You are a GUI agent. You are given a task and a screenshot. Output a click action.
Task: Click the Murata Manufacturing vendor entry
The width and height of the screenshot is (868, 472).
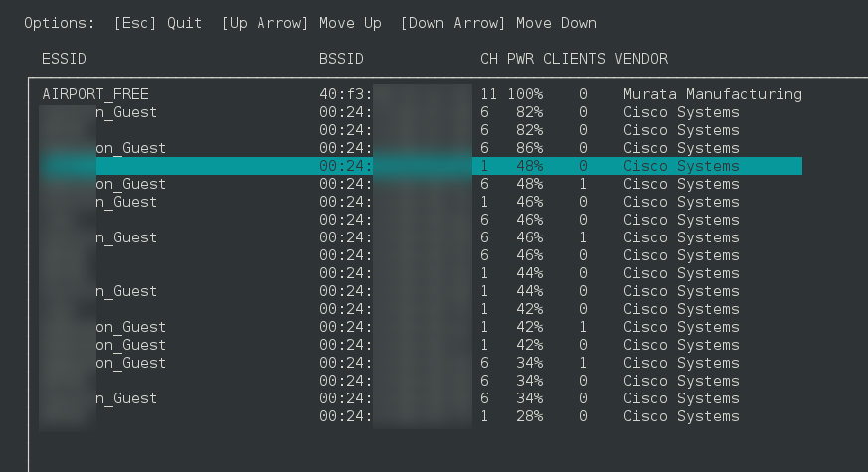pyautogui.click(x=712, y=94)
